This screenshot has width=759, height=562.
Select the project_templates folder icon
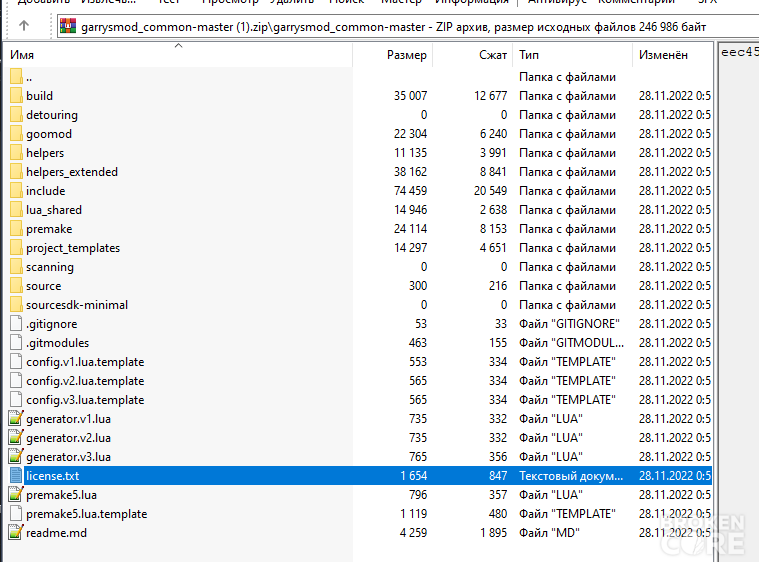tap(16, 247)
